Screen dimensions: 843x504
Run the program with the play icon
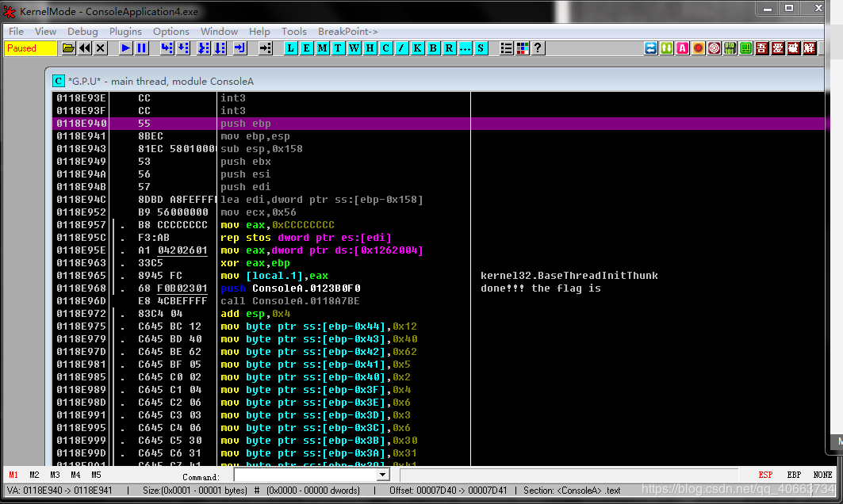126,48
